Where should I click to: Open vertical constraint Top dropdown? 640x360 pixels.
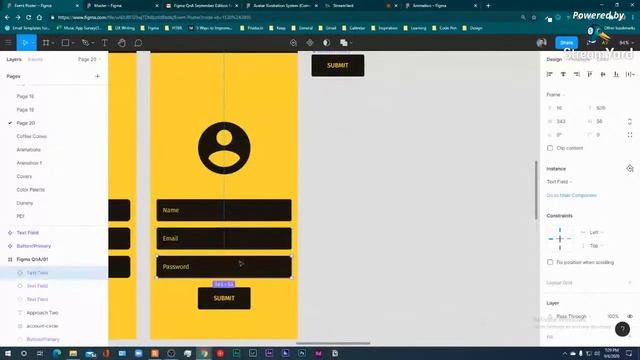(596, 246)
